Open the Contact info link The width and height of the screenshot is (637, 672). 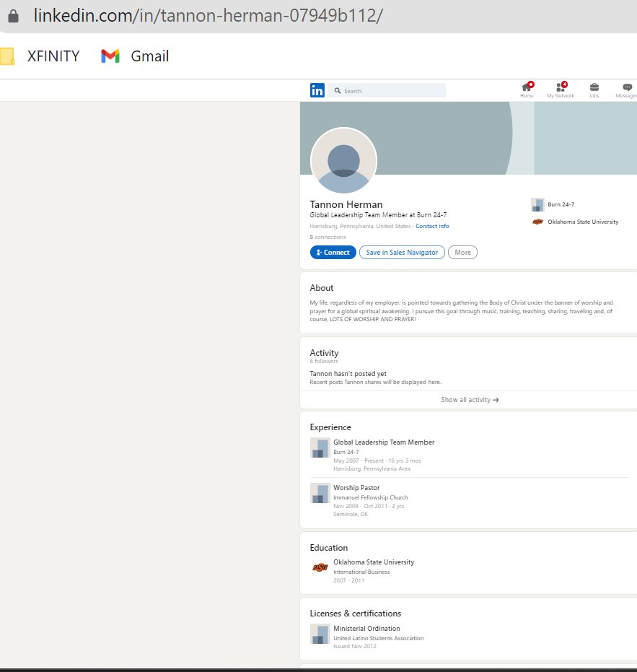(x=432, y=226)
